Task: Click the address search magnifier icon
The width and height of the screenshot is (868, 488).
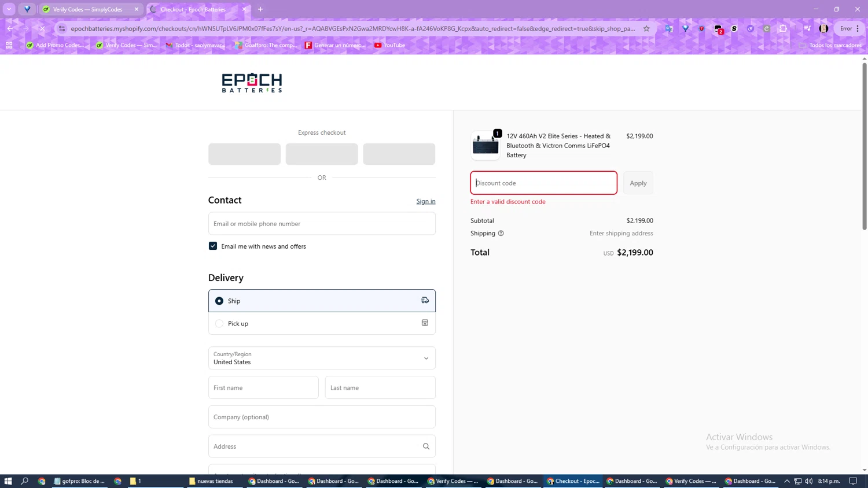Action: coord(426,446)
